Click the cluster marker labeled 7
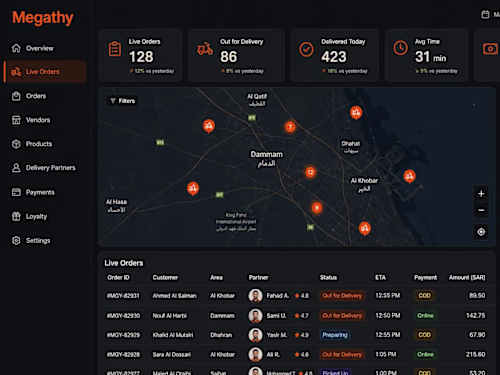500x375 pixels. click(290, 127)
